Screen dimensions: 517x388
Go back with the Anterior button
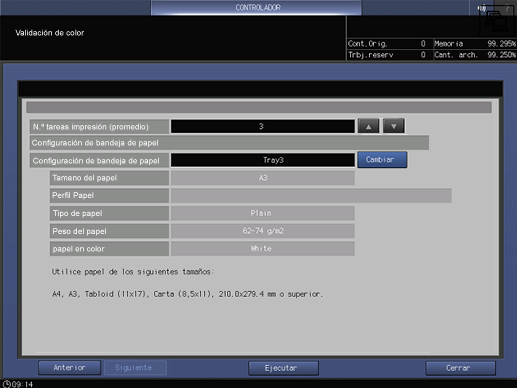tap(69, 368)
